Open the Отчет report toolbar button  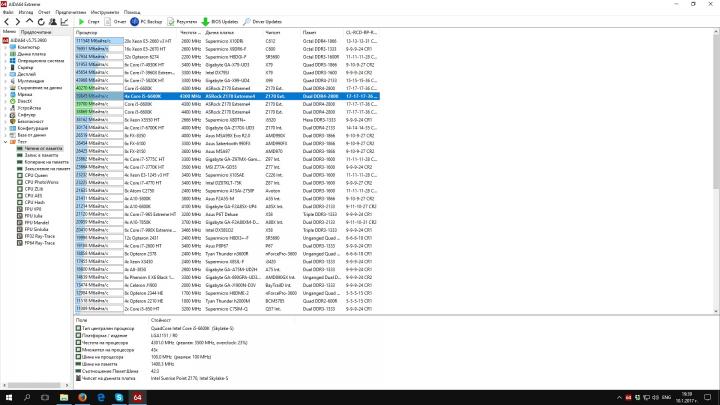[115, 22]
